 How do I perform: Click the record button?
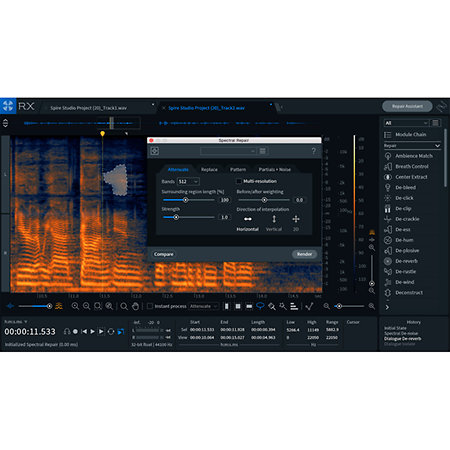pos(75,332)
